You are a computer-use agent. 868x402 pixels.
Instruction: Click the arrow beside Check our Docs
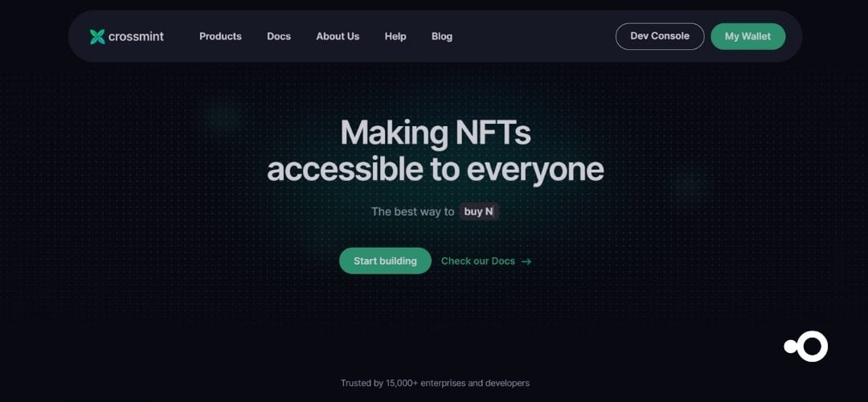(526, 261)
